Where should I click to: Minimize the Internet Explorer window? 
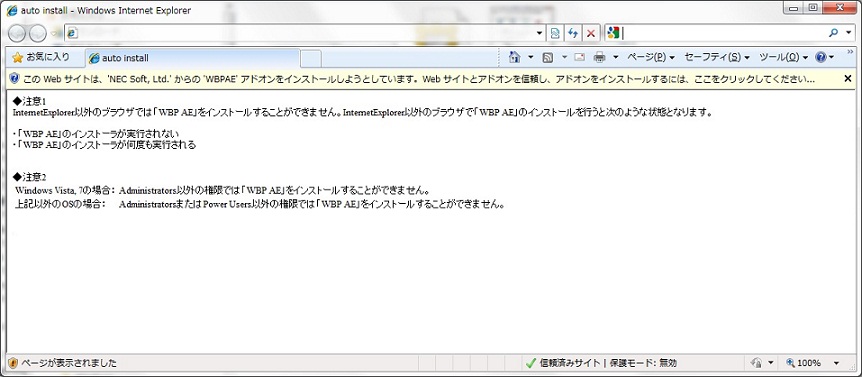(793, 8)
